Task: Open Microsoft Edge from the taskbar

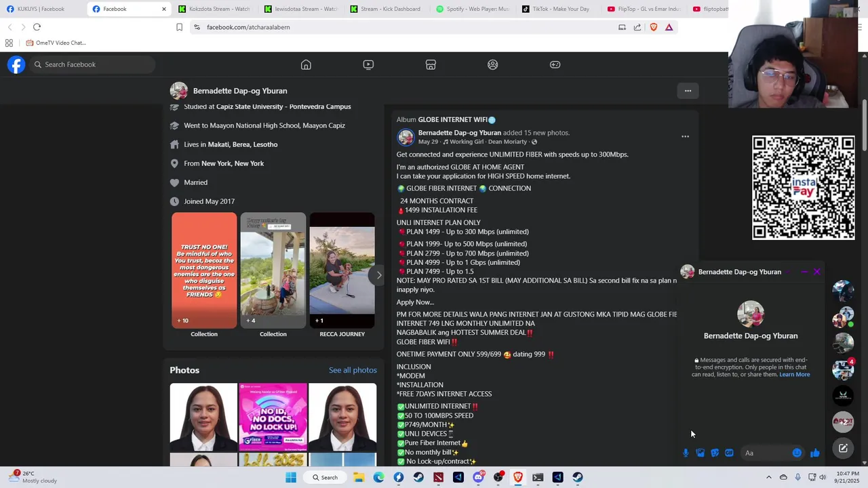Action: pyautogui.click(x=378, y=477)
